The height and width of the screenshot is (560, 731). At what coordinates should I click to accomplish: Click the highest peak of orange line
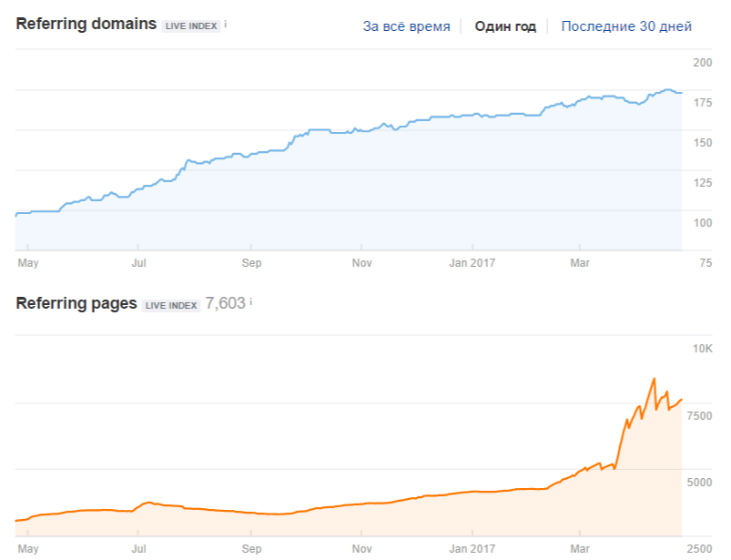click(x=654, y=378)
